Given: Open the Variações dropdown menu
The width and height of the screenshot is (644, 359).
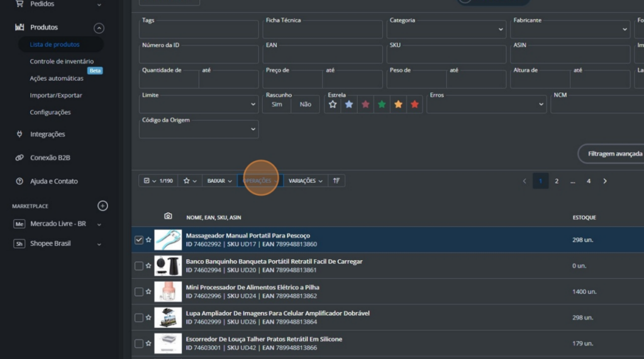Looking at the screenshot, I should [x=305, y=181].
